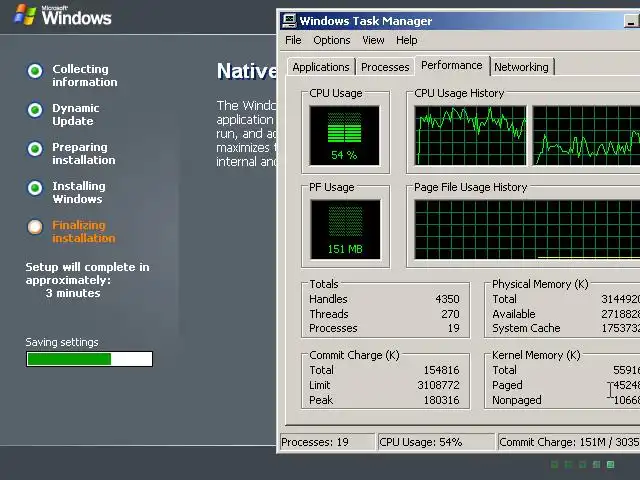Image resolution: width=640 pixels, height=480 pixels.
Task: Click the Saving settings label
Action: point(62,342)
